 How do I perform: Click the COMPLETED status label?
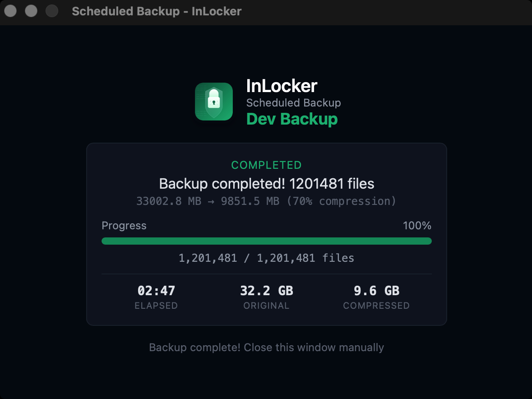click(266, 165)
